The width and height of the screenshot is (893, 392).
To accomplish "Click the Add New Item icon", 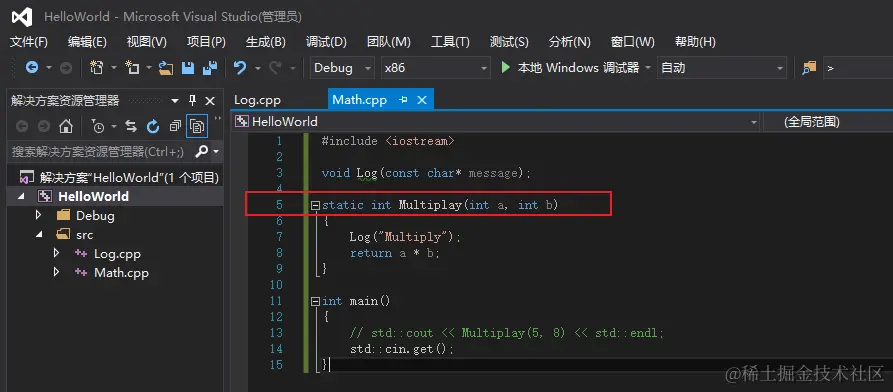I will (x=132, y=68).
